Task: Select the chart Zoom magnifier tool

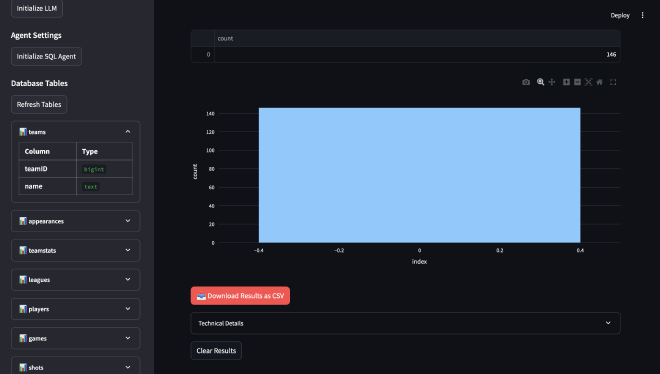Action: click(x=540, y=82)
